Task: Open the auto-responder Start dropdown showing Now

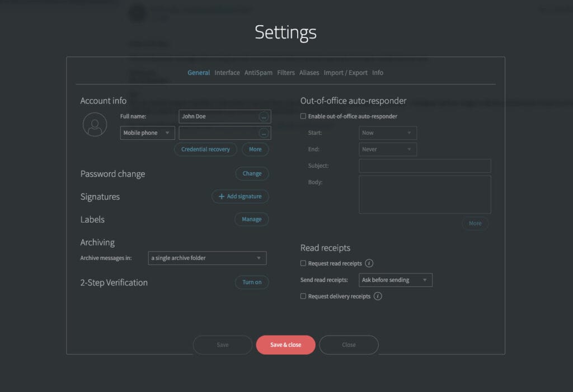Action: (x=388, y=133)
